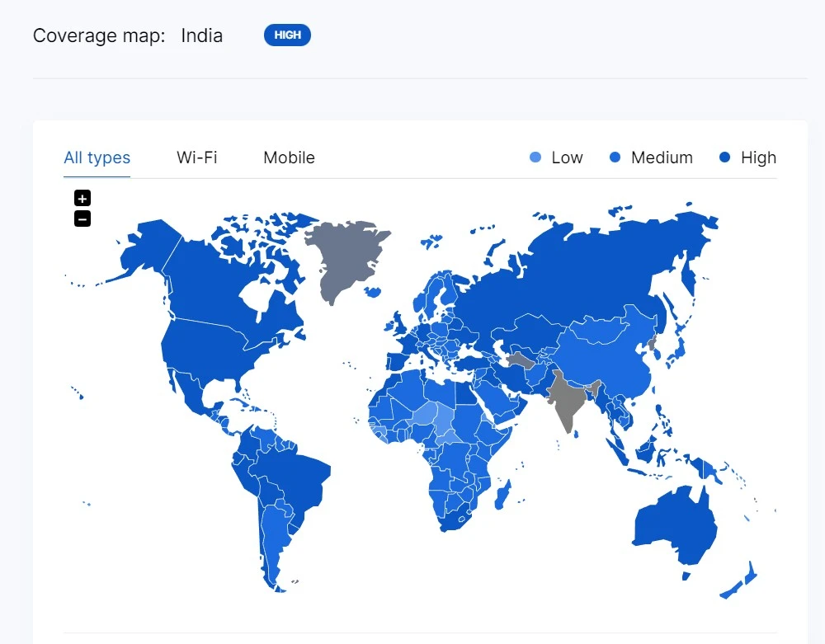This screenshot has height=644, width=825.
Task: Click the Low legend label
Action: click(x=568, y=157)
